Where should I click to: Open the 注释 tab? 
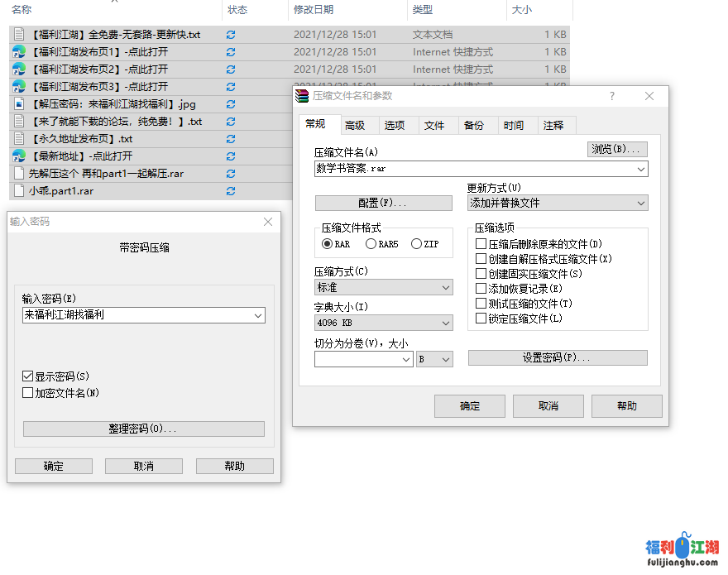[x=556, y=124]
